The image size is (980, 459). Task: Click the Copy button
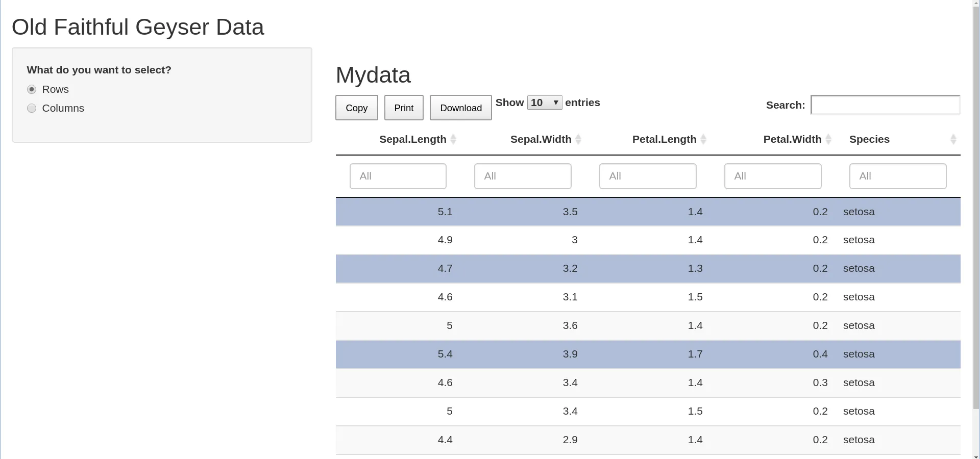pos(356,108)
